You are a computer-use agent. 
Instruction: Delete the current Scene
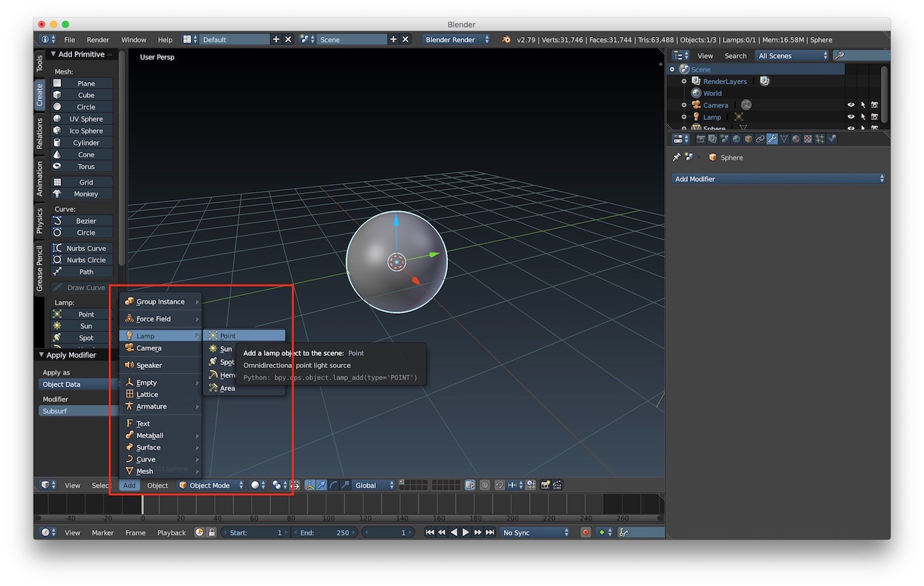(405, 39)
